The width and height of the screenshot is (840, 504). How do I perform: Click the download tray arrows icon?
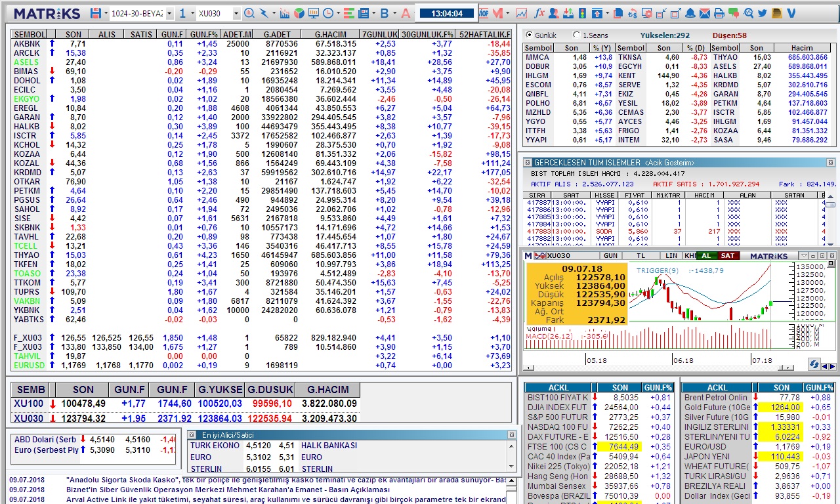coord(568,13)
